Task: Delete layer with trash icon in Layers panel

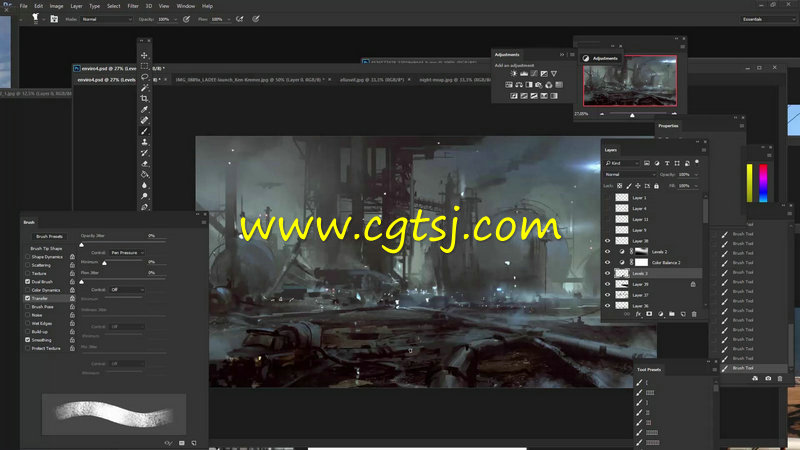Action: coord(694,314)
